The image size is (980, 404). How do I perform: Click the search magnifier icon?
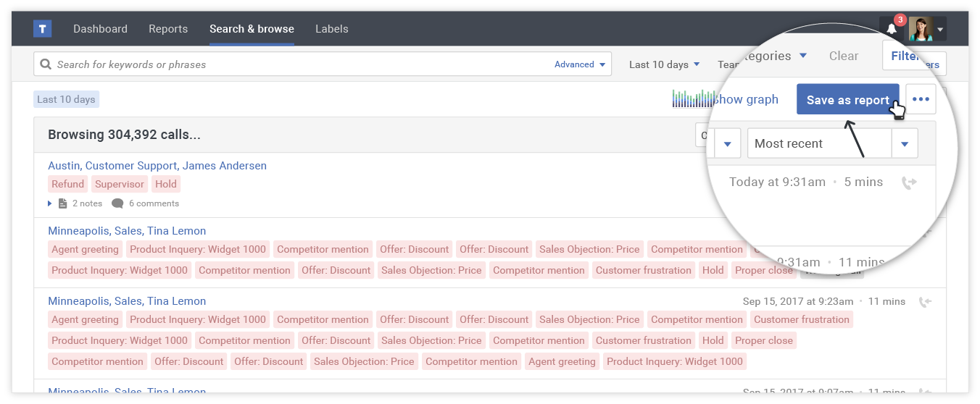[46, 64]
